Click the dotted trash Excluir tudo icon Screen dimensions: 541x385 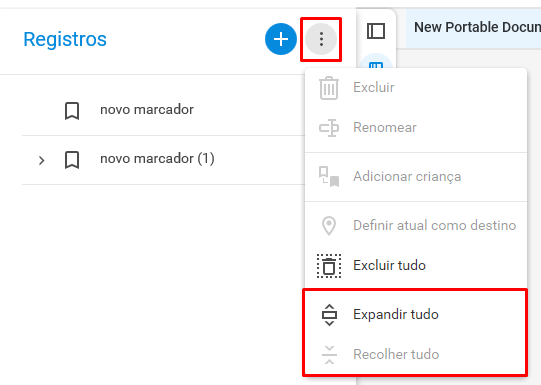[x=329, y=266]
